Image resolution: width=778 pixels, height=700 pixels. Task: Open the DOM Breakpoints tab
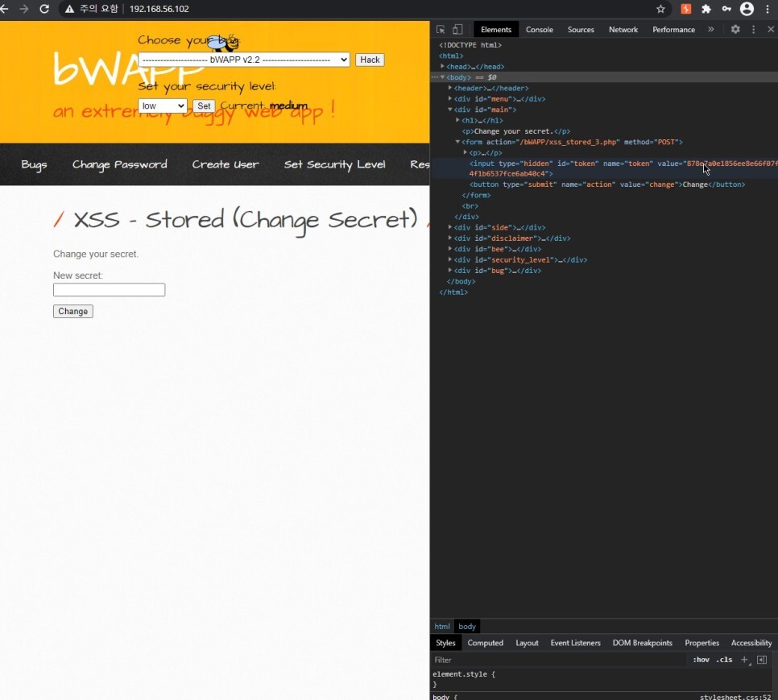click(643, 643)
